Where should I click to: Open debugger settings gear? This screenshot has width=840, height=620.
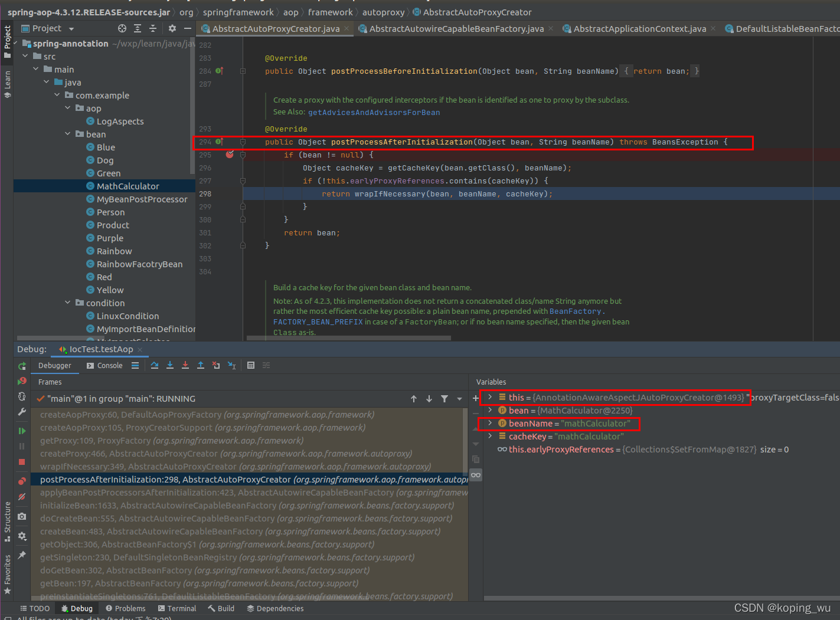pos(22,536)
